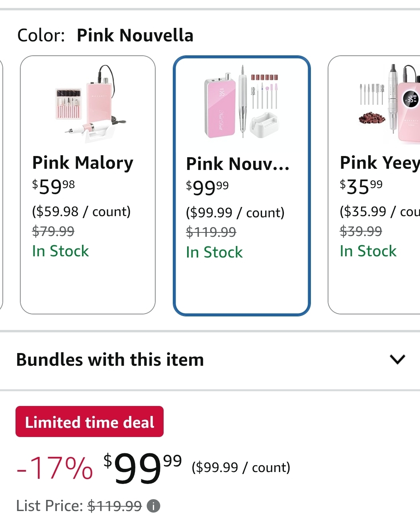Click the Color: Pink Nouvella heading
Screen dimensions: 420x519
pos(105,35)
